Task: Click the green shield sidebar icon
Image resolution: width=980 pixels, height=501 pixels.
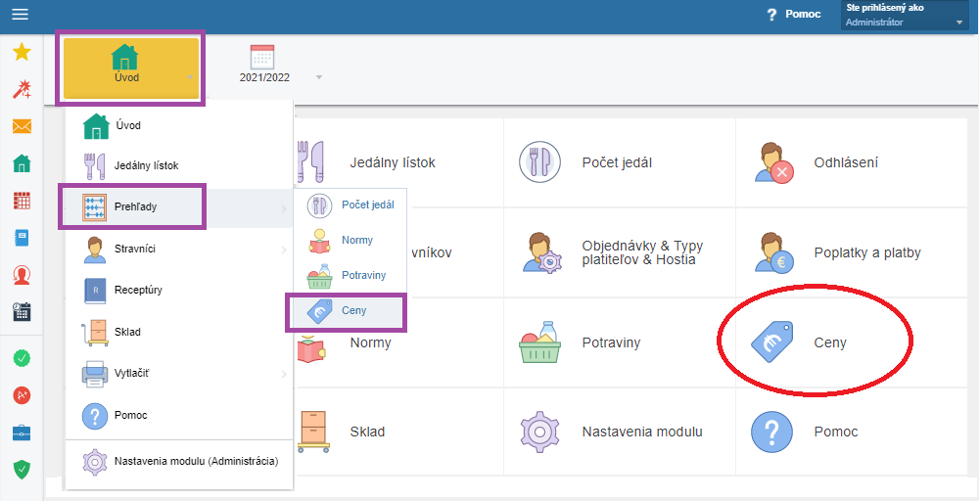Action: coord(22,469)
